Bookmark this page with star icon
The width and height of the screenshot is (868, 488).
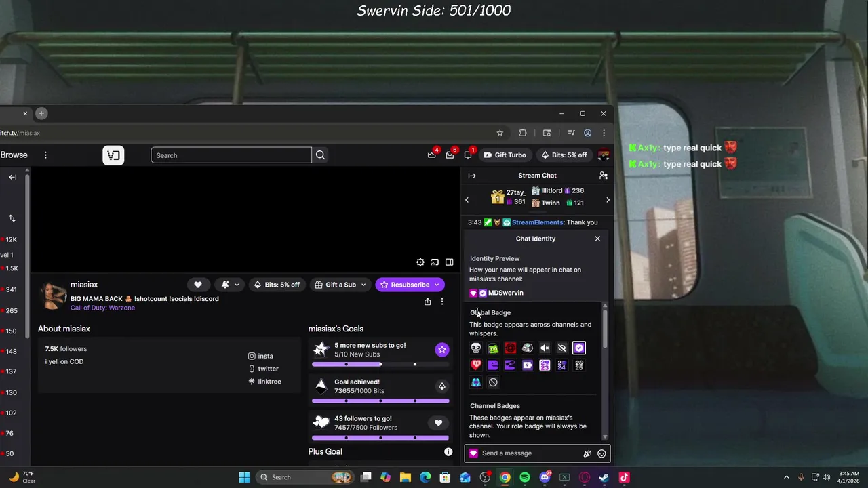pyautogui.click(x=500, y=133)
